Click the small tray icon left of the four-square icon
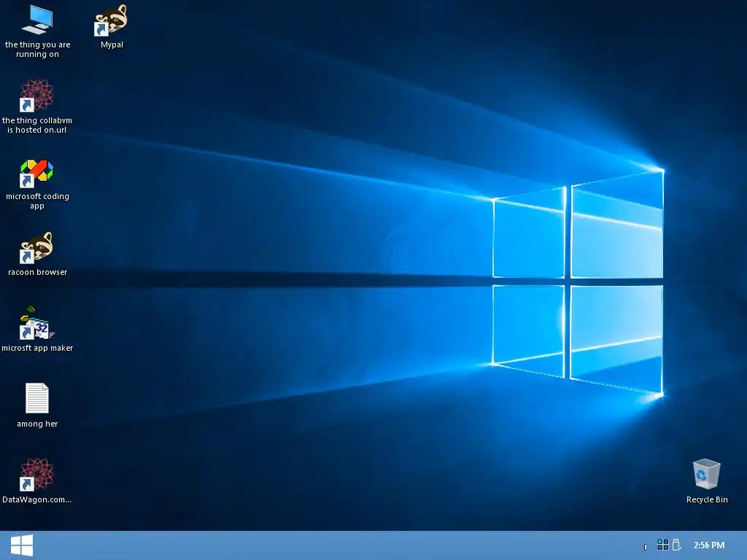 pos(645,547)
